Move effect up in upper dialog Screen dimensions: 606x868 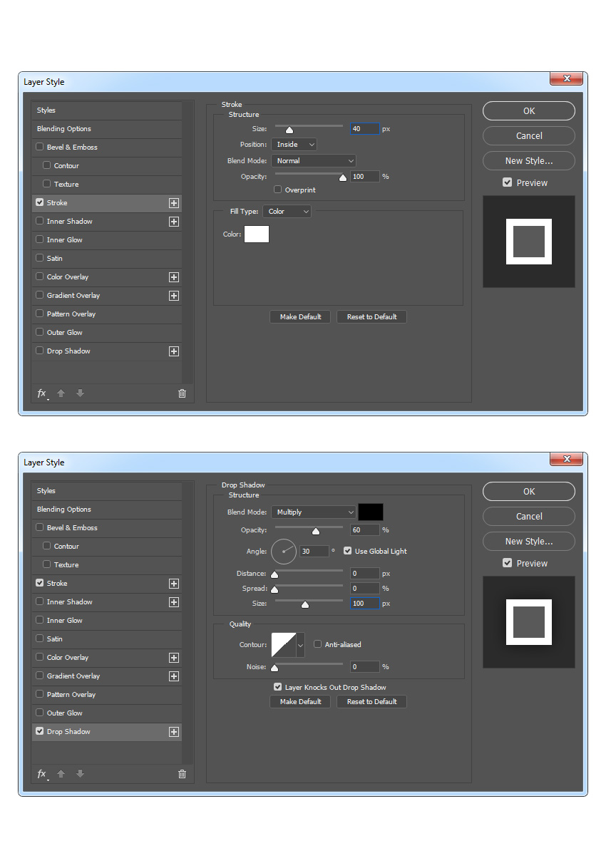click(61, 393)
